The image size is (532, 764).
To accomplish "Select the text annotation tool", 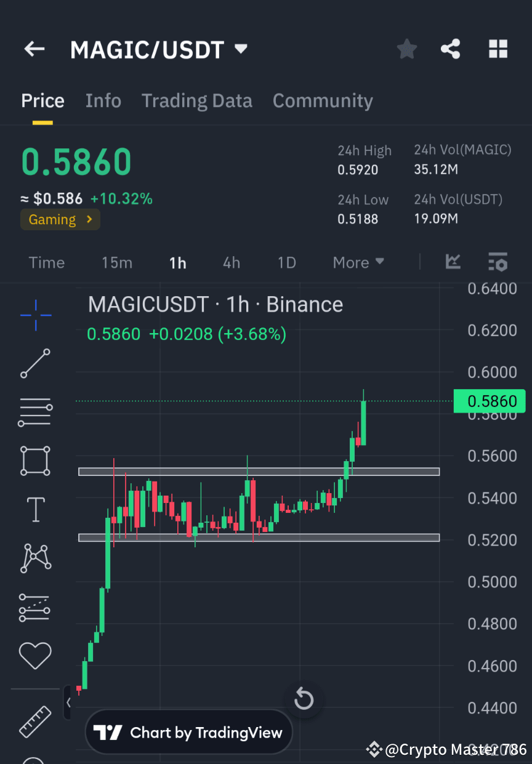I will pyautogui.click(x=35, y=509).
